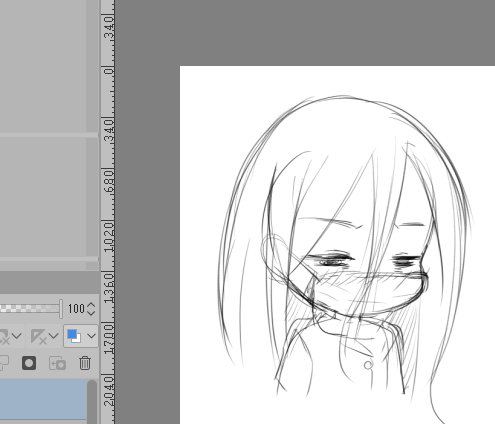Delete layer using the trash can icon
This screenshot has height=424, width=495.
click(85, 363)
